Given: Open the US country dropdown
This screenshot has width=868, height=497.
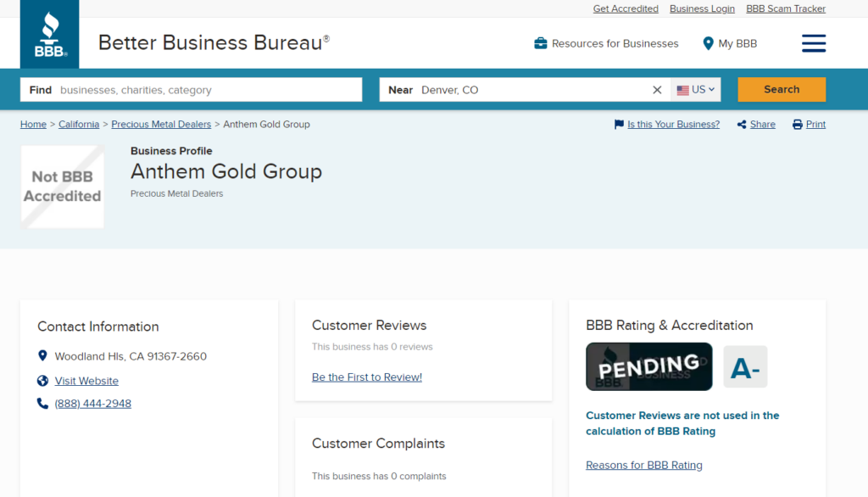Looking at the screenshot, I should tap(696, 90).
